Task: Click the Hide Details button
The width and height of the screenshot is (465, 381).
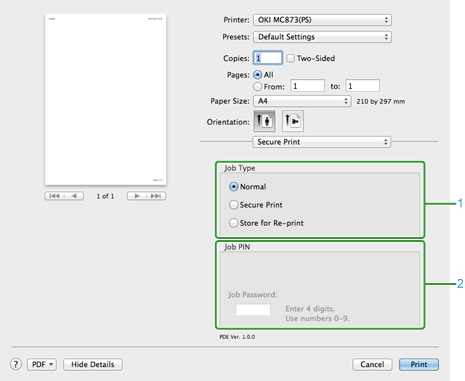Action: pos(93,364)
